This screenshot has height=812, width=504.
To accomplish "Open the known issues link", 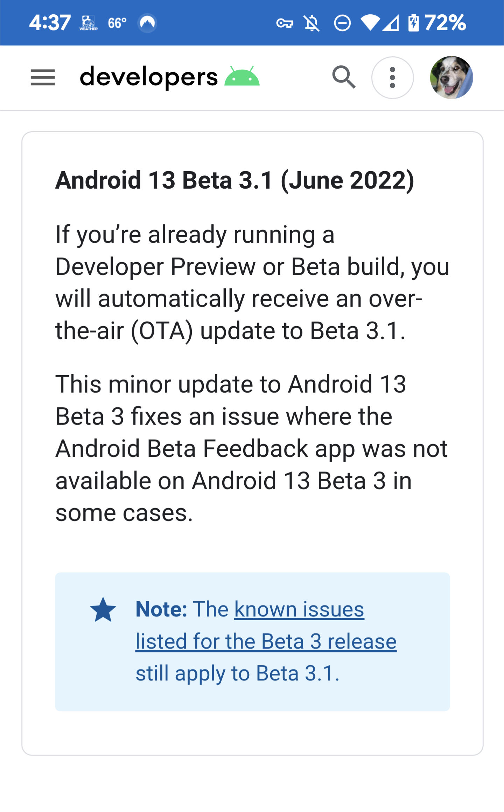I will (299, 609).
